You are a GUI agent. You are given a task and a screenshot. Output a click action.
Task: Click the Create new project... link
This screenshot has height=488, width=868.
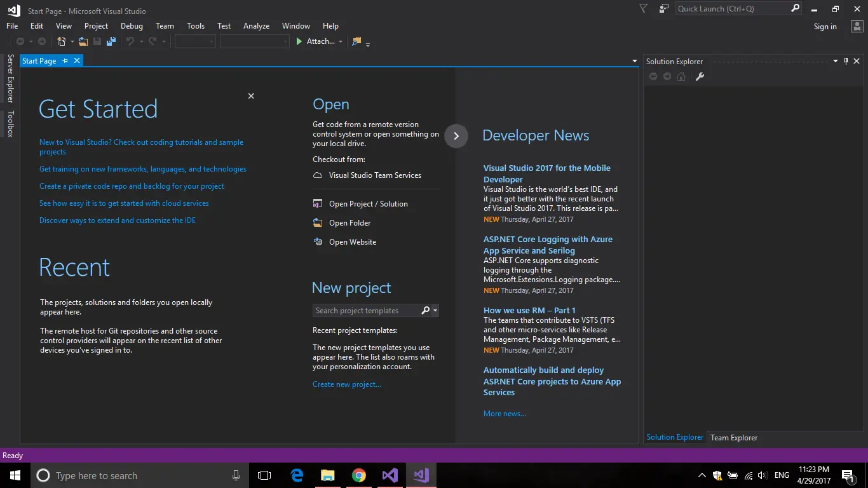347,384
